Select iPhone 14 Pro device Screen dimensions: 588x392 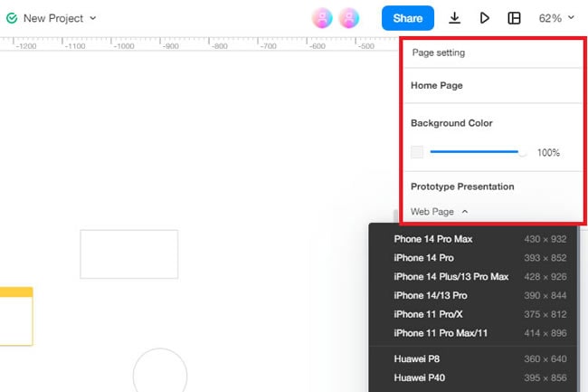[x=473, y=258]
